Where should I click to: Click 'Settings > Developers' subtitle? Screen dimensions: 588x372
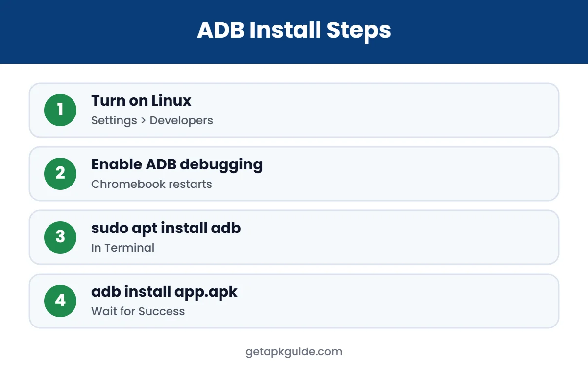click(x=152, y=120)
